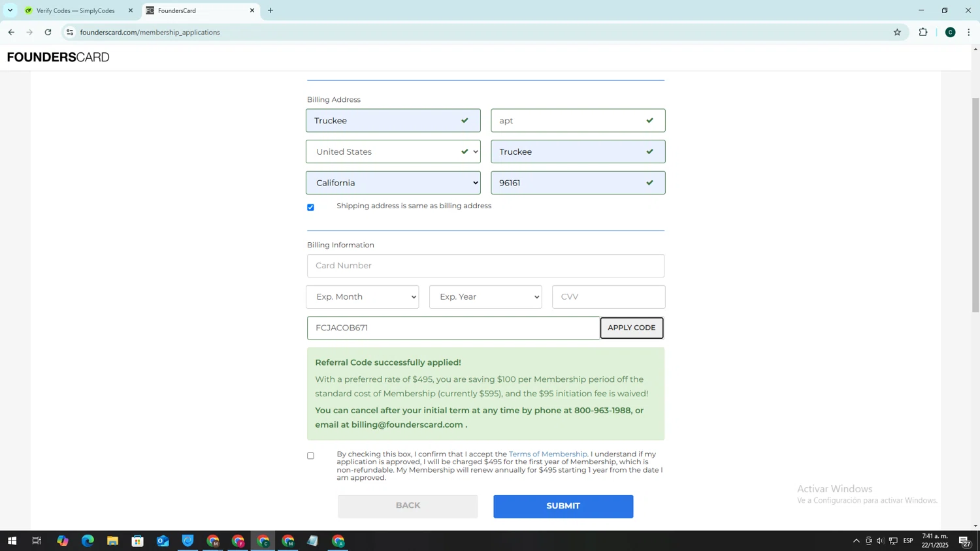Screen dimensions: 980x551
Task: Bookmark this page with the star icon
Action: (897, 32)
